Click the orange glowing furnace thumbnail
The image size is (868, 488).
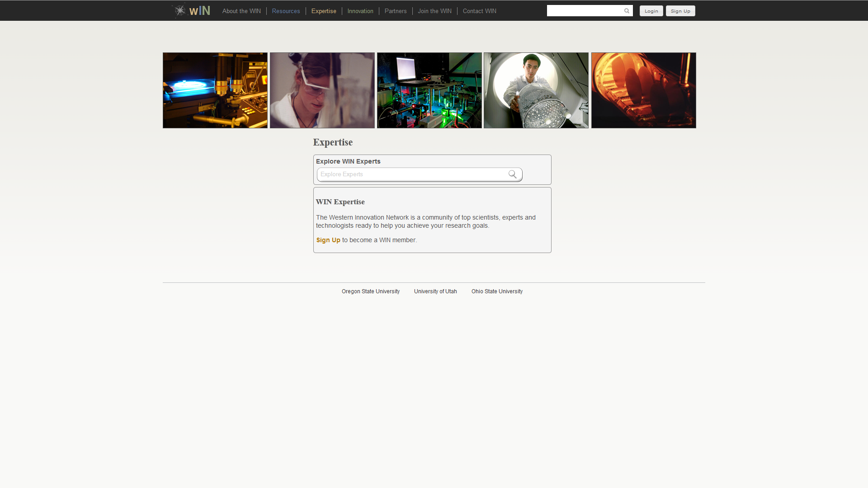644,90
